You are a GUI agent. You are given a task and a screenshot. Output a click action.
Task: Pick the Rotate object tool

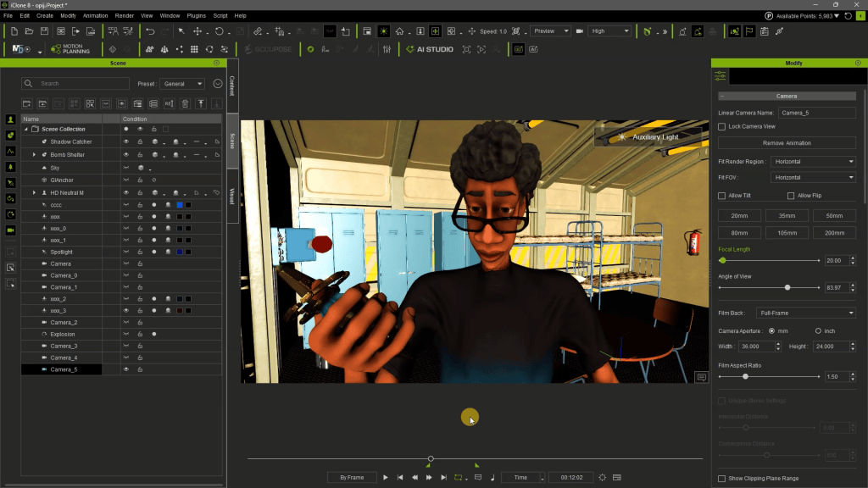coord(220,31)
